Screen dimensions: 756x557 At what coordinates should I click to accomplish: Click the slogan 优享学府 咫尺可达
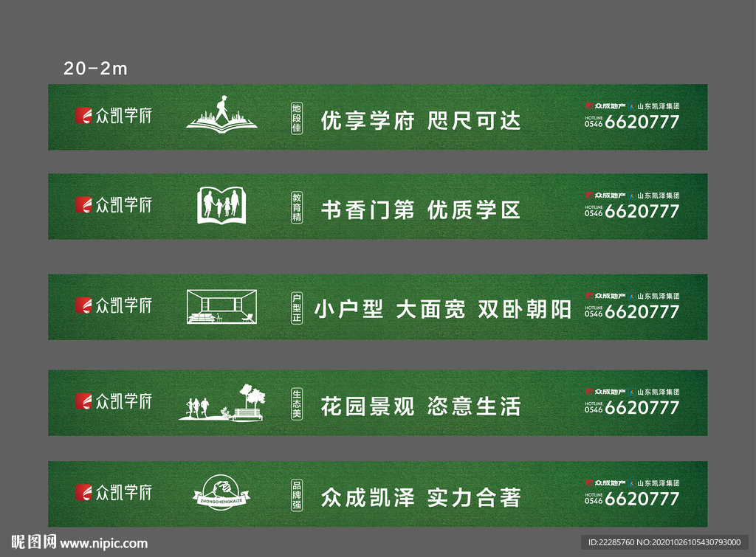(x=421, y=119)
